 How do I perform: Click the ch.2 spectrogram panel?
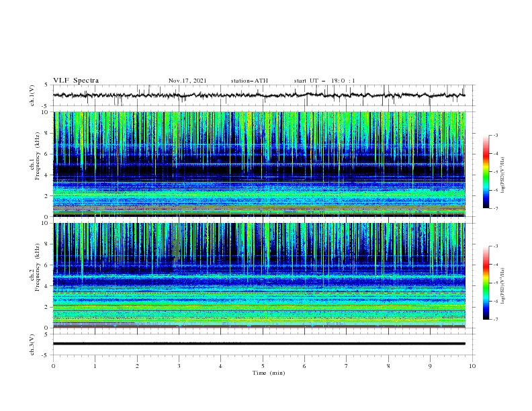point(259,275)
